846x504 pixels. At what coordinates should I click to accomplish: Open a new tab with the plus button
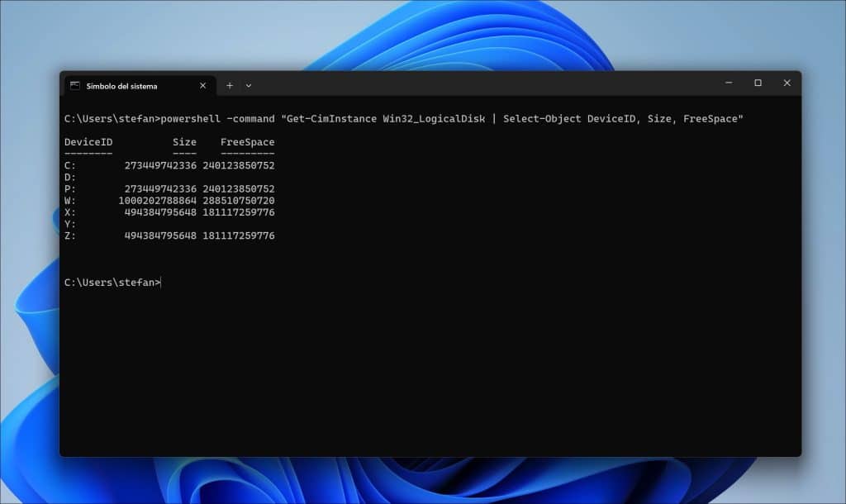(x=230, y=85)
